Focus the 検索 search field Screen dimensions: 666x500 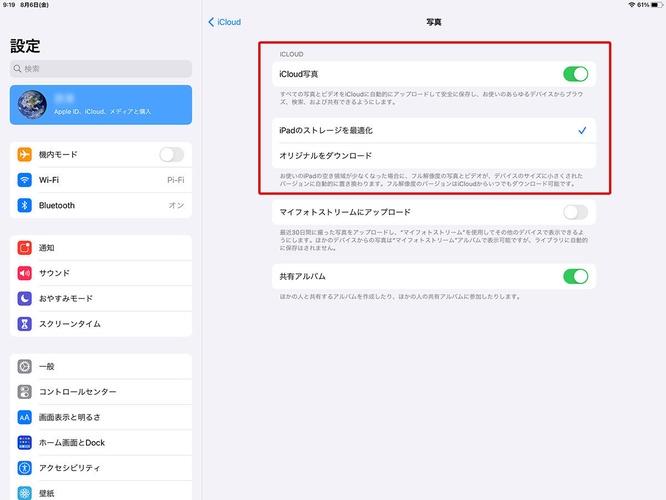(101, 69)
